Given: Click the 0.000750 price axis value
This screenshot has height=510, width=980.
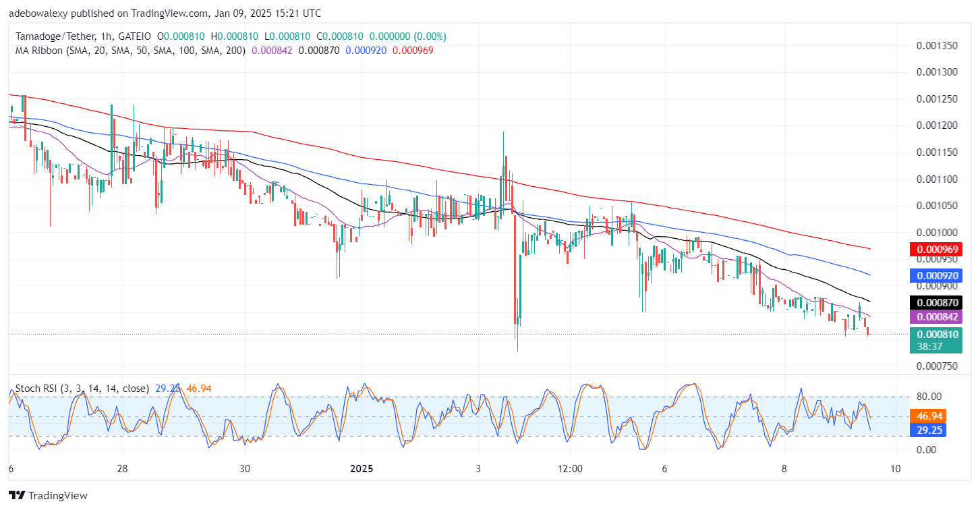Looking at the screenshot, I should (x=937, y=366).
